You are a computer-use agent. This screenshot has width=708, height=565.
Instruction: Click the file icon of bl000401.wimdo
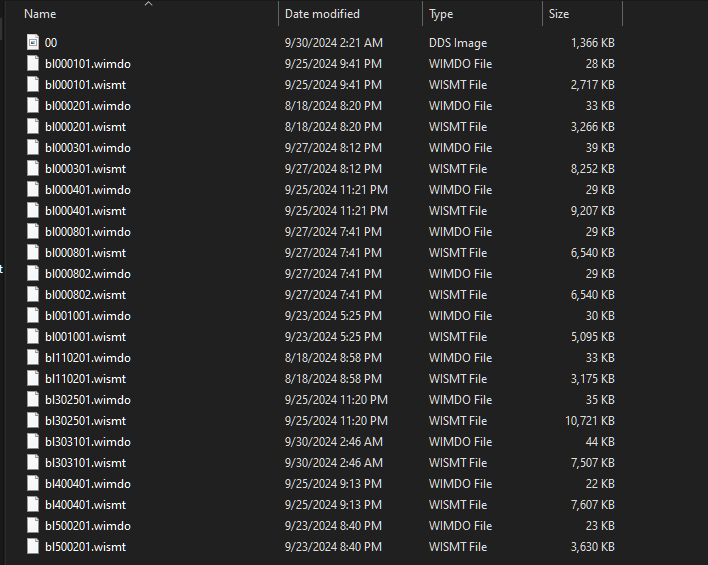pos(33,190)
